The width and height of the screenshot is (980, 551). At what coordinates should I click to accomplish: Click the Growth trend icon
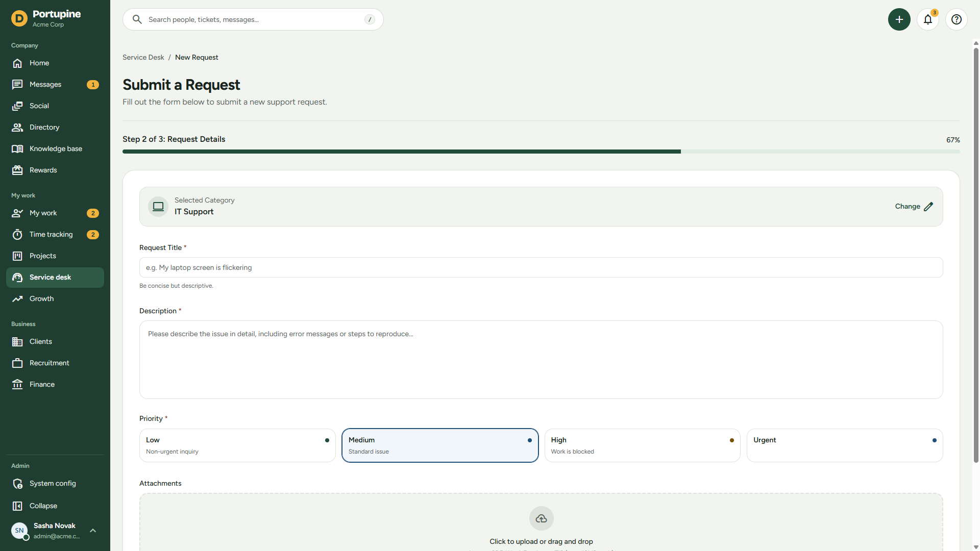point(17,299)
